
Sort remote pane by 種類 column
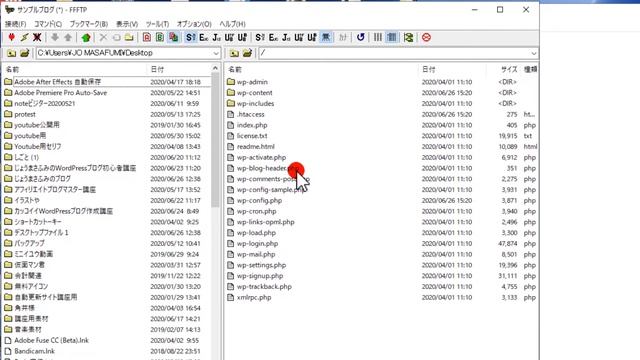point(530,69)
